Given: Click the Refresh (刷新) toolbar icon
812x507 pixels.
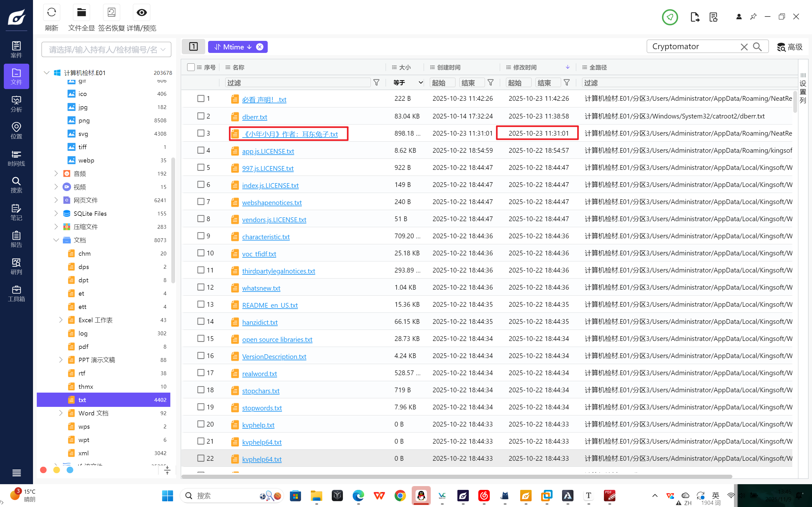Looking at the screenshot, I should (51, 13).
